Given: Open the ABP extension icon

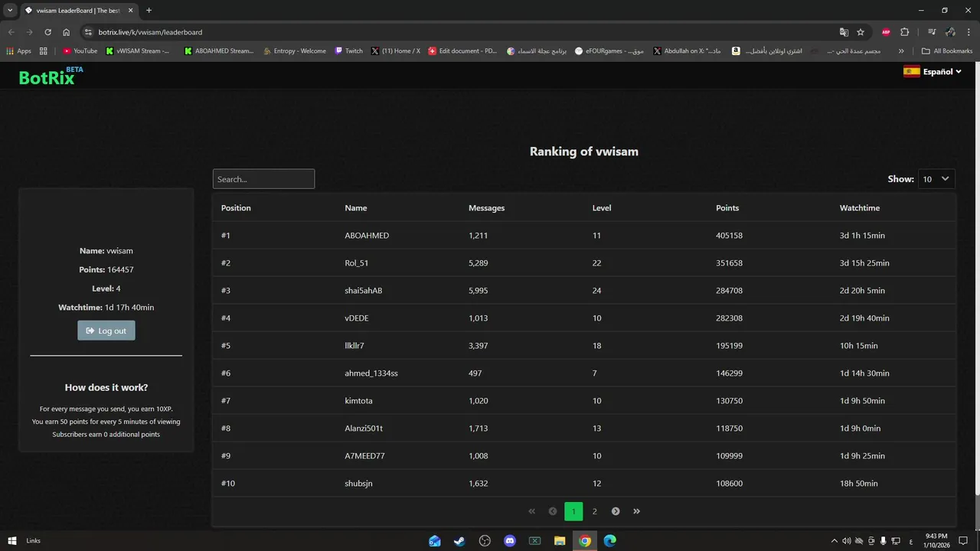Looking at the screenshot, I should tap(886, 32).
